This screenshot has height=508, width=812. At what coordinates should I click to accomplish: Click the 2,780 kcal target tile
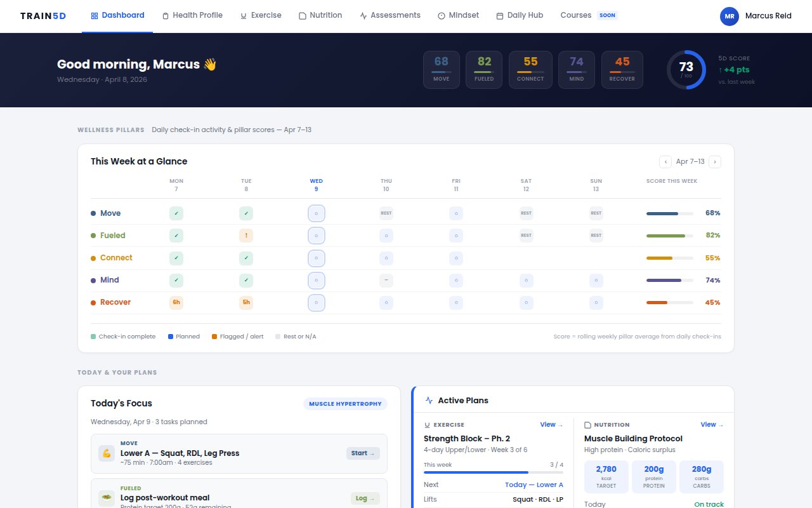click(x=606, y=477)
